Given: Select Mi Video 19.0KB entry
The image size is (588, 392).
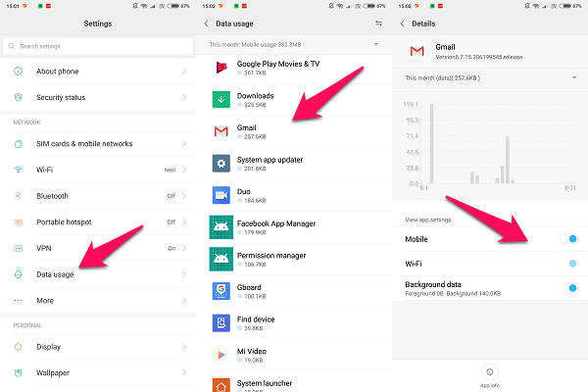Looking at the screenshot, I should pos(294,355).
